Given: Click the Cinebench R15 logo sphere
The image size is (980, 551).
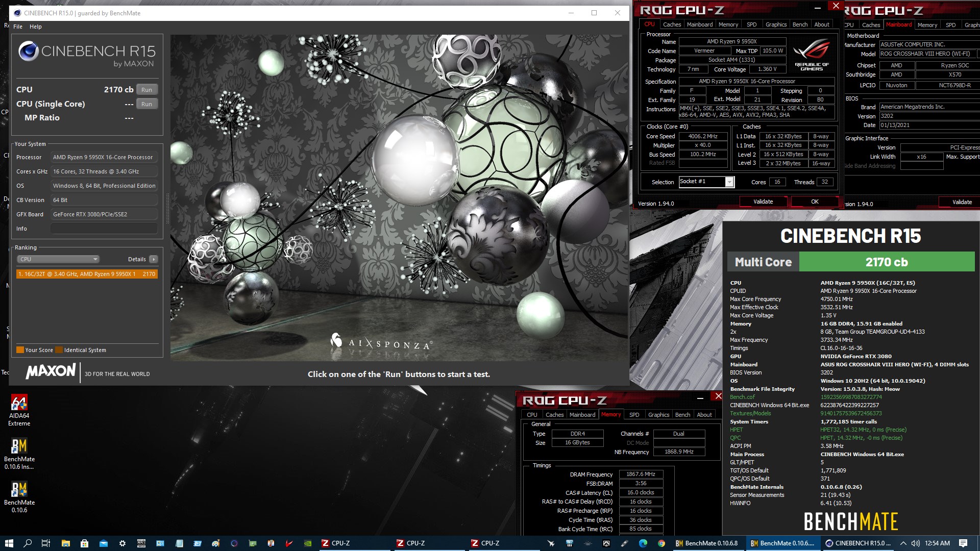Looking at the screenshot, I should (x=29, y=51).
